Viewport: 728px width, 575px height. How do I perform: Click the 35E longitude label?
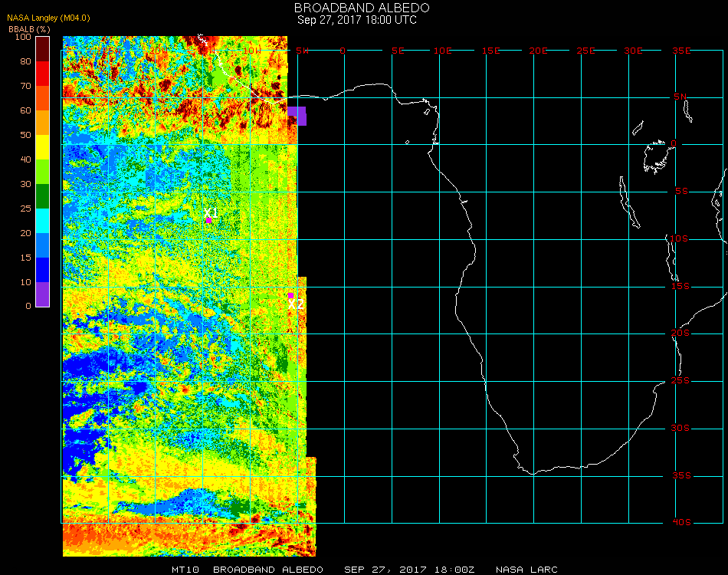point(681,51)
